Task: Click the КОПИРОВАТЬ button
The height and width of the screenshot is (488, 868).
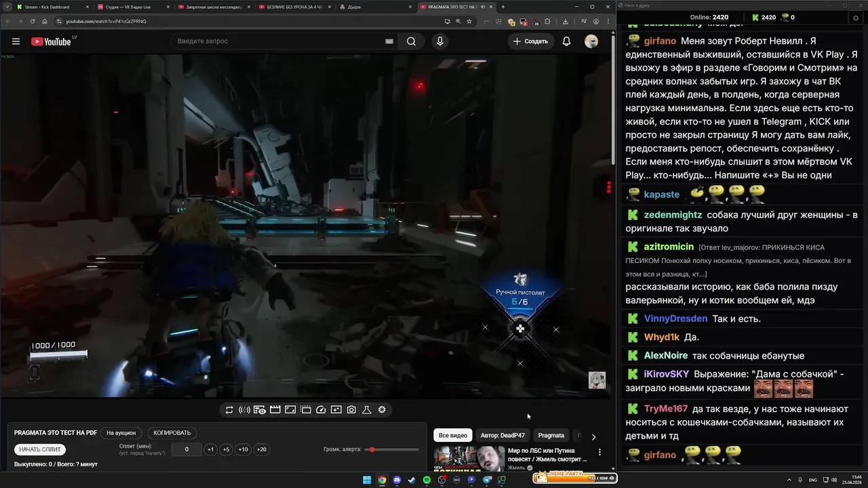Action: (x=172, y=432)
